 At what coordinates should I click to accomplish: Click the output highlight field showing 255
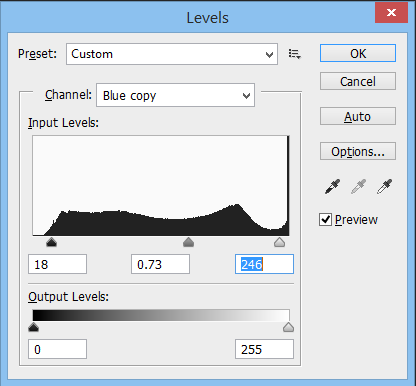264,349
